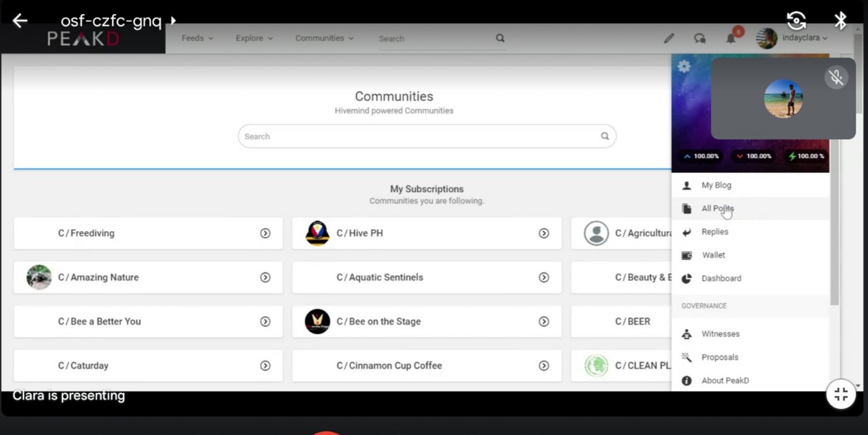
Task: Click the PeakD logo
Action: point(83,38)
